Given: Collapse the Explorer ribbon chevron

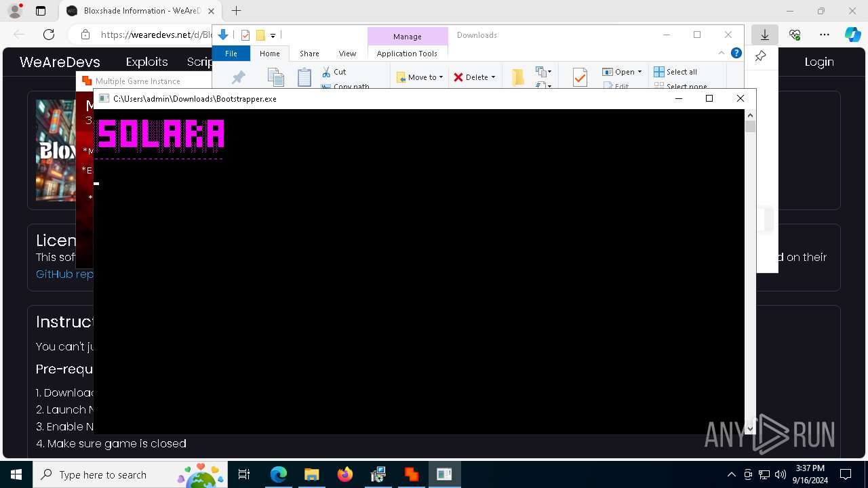Looking at the screenshot, I should (x=722, y=53).
